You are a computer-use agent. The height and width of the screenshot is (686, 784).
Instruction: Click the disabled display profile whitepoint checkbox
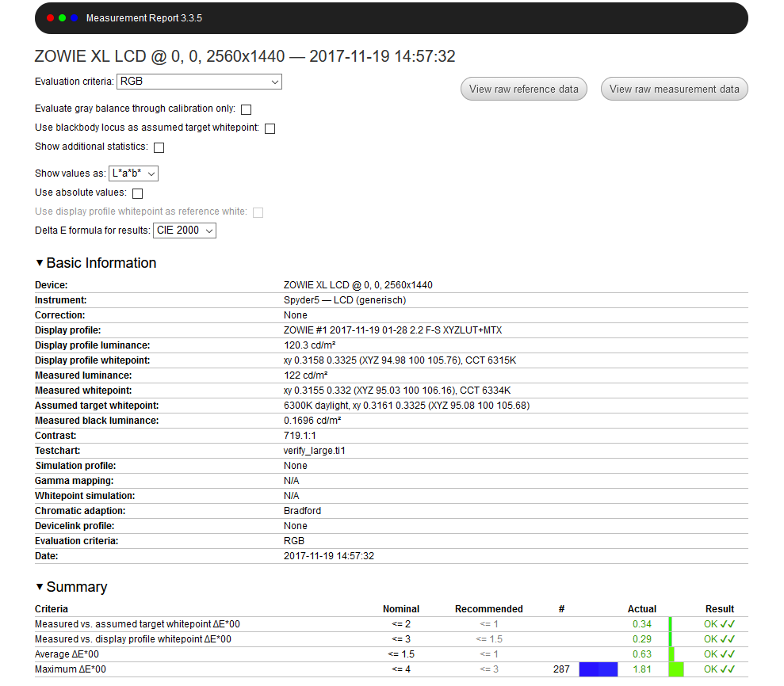(258, 212)
